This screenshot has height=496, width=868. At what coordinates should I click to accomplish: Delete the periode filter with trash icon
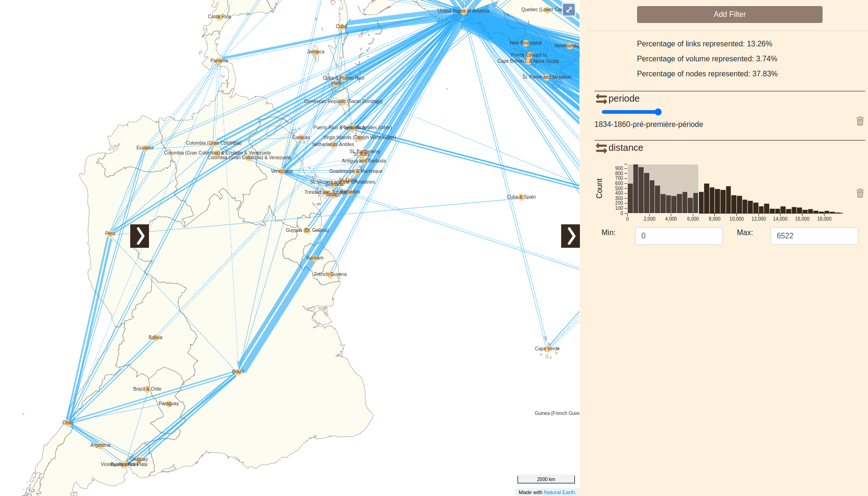(860, 121)
